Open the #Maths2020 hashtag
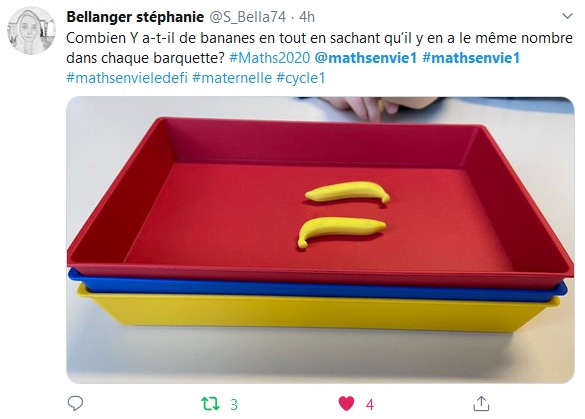Image resolution: width=585 pixels, height=419 pixels. pyautogui.click(x=269, y=58)
